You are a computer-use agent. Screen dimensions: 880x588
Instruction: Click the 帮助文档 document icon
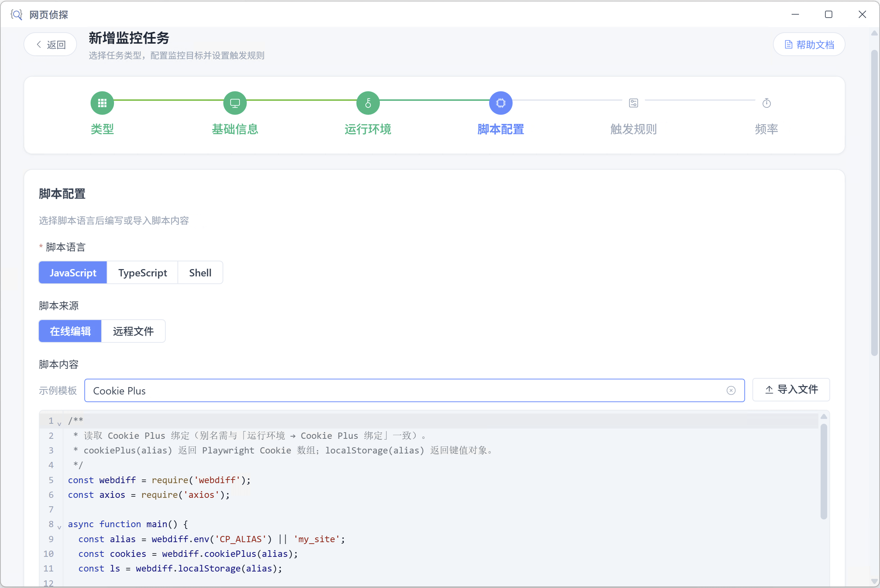click(788, 45)
